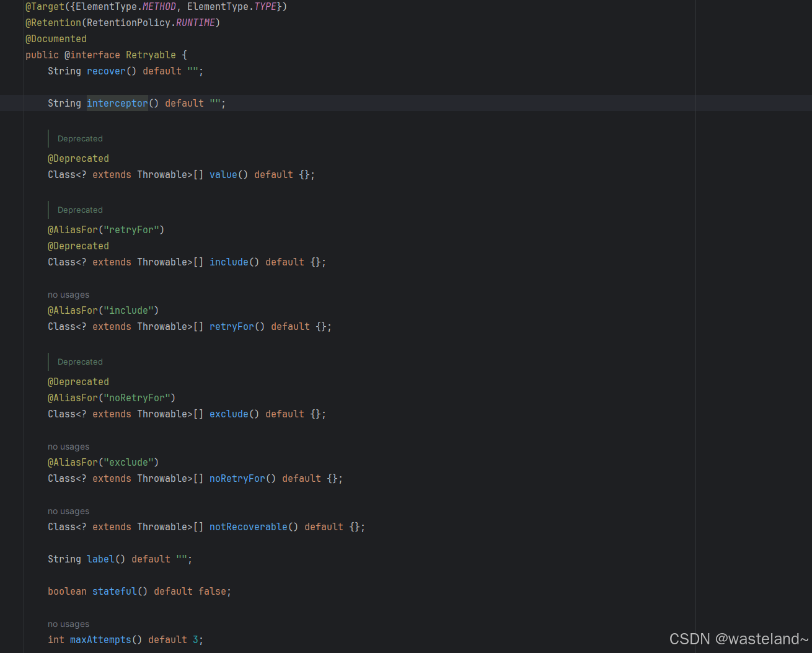
Task: Click the recover method name
Action: 106,71
